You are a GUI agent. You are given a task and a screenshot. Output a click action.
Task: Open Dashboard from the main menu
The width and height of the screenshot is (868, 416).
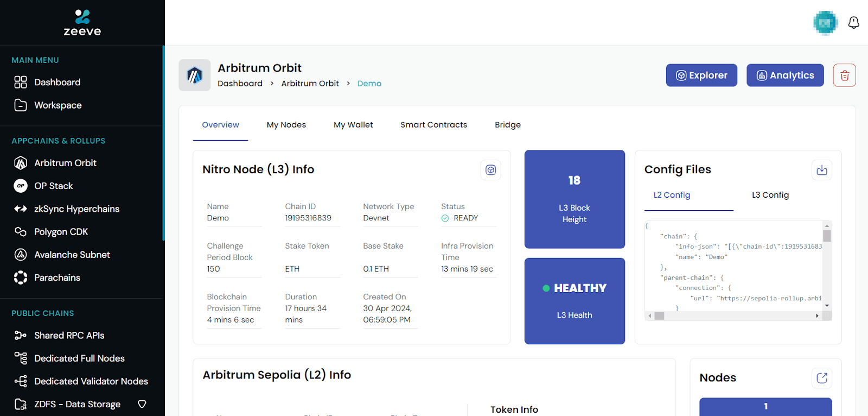pyautogui.click(x=58, y=82)
